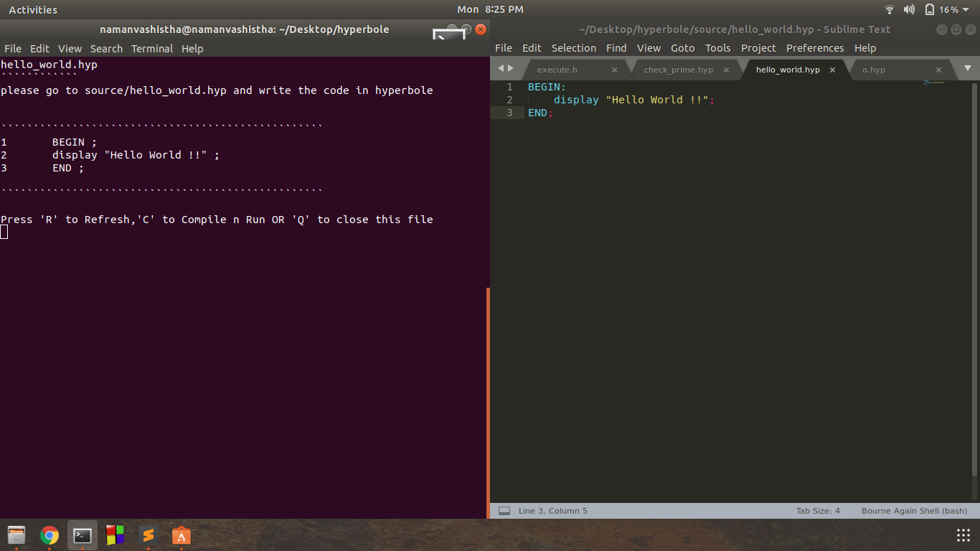The height and width of the screenshot is (551, 980).
Task: Click BEGIN: keyword in the editor
Action: [x=547, y=87]
